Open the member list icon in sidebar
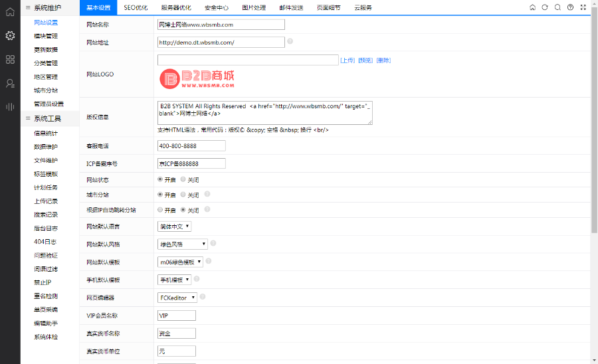Image resolution: width=598 pixels, height=364 pixels. [x=10, y=83]
